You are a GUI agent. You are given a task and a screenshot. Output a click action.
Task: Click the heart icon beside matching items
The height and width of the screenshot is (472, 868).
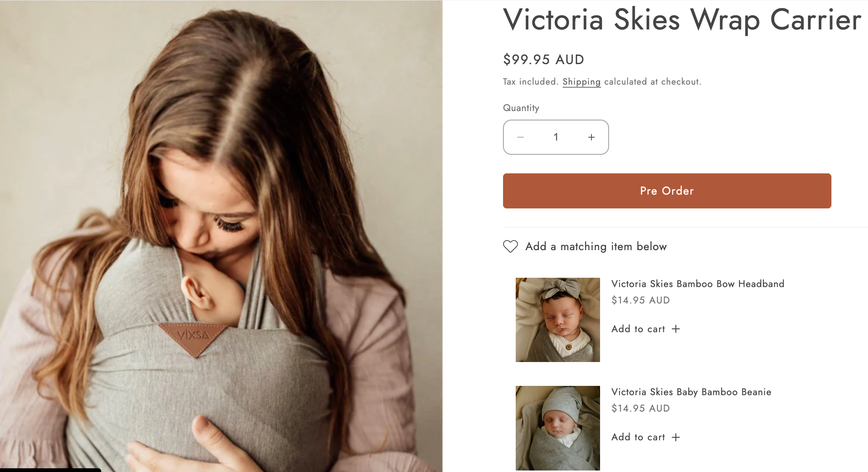(x=511, y=246)
